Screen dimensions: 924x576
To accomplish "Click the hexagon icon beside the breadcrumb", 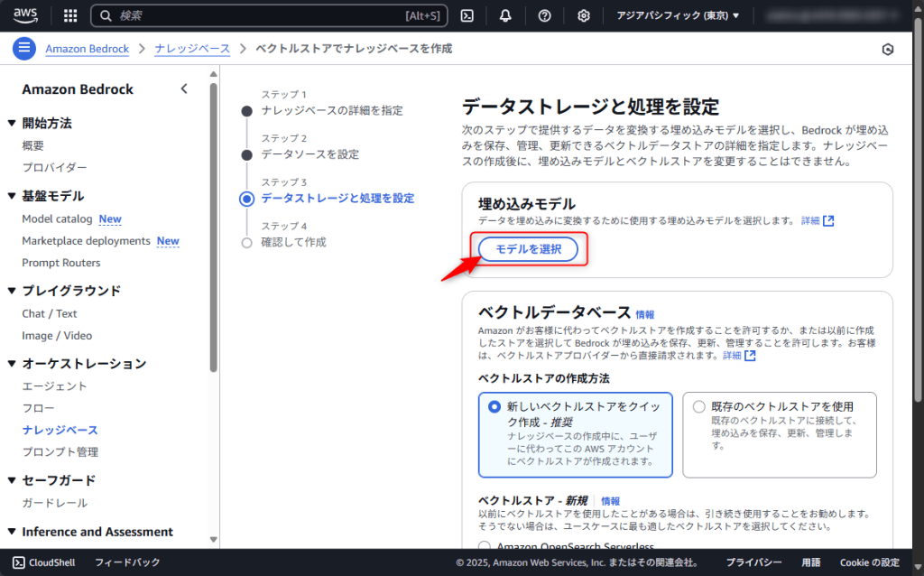I will coord(888,50).
